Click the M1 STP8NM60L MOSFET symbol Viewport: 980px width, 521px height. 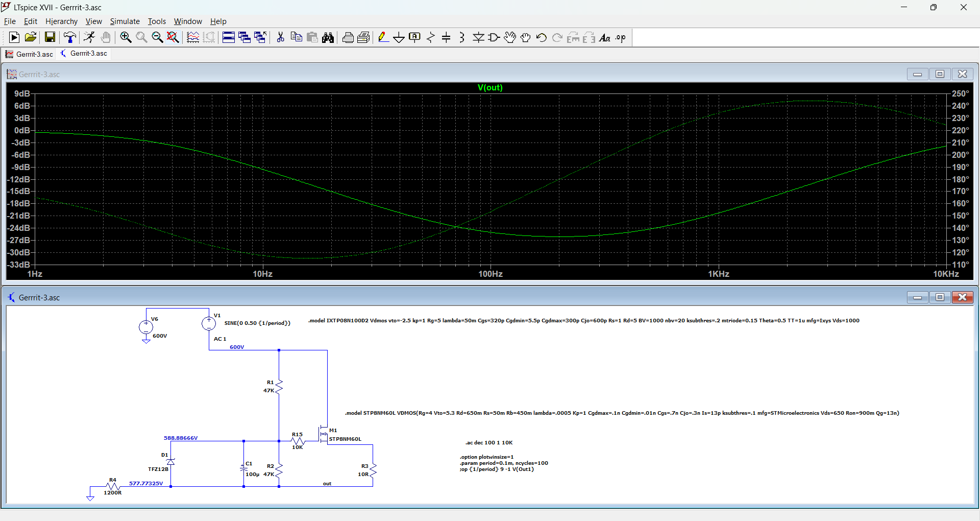[324, 435]
